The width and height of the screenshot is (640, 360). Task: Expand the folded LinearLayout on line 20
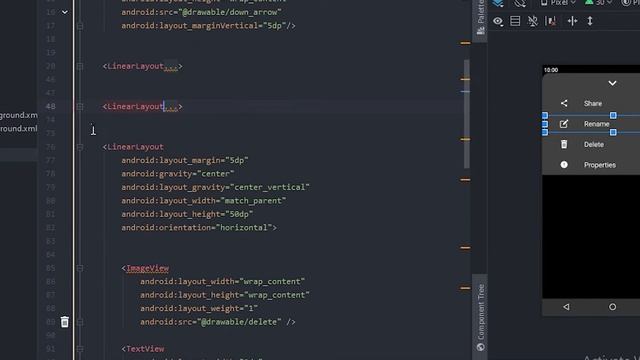pyautogui.click(x=80, y=66)
